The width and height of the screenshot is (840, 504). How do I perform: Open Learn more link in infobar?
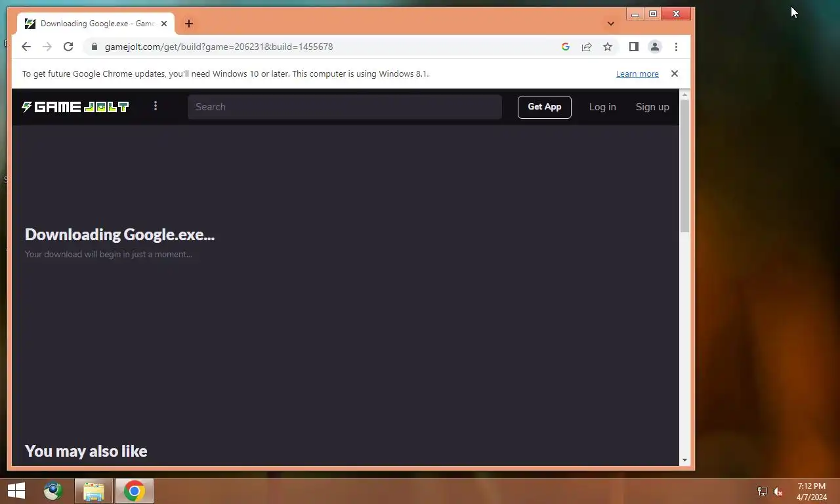(x=637, y=74)
